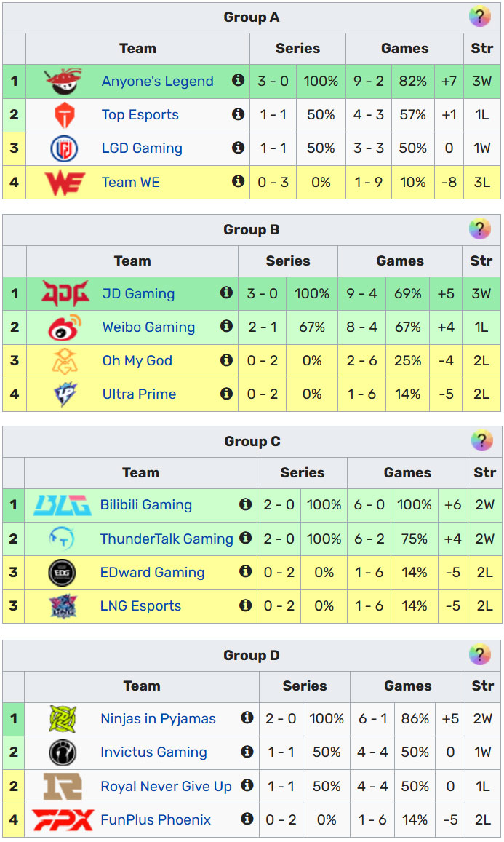Click the Weibo Gaming eye logo
The width and height of the screenshot is (504, 842).
pyautogui.click(x=65, y=327)
